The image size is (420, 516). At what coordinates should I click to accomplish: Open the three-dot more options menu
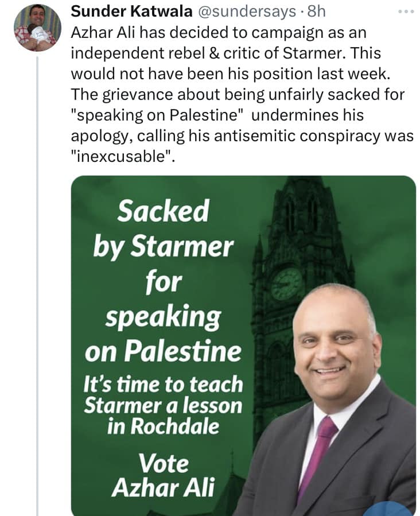coord(405,13)
